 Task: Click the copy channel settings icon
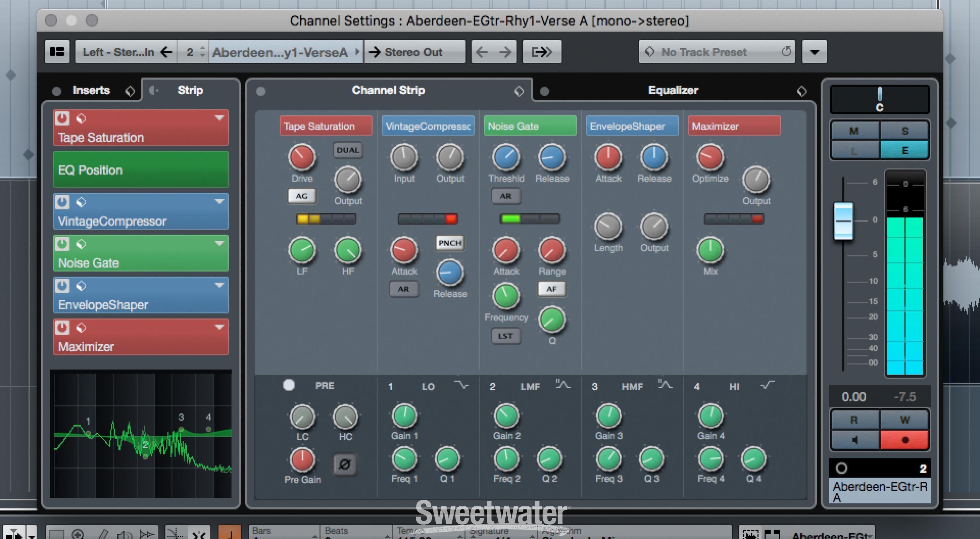coord(541,52)
